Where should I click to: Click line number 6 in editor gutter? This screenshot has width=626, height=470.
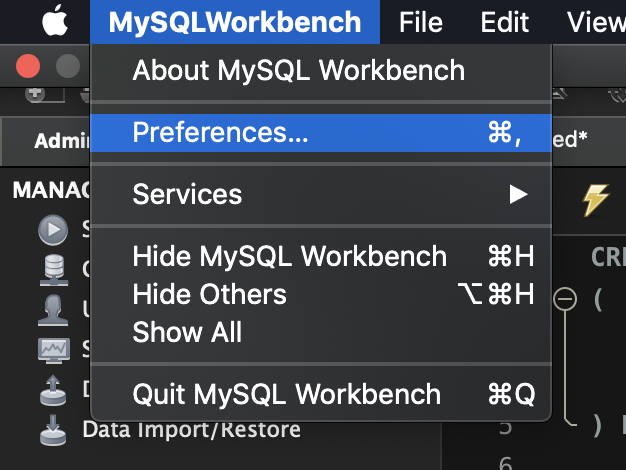[x=506, y=464]
